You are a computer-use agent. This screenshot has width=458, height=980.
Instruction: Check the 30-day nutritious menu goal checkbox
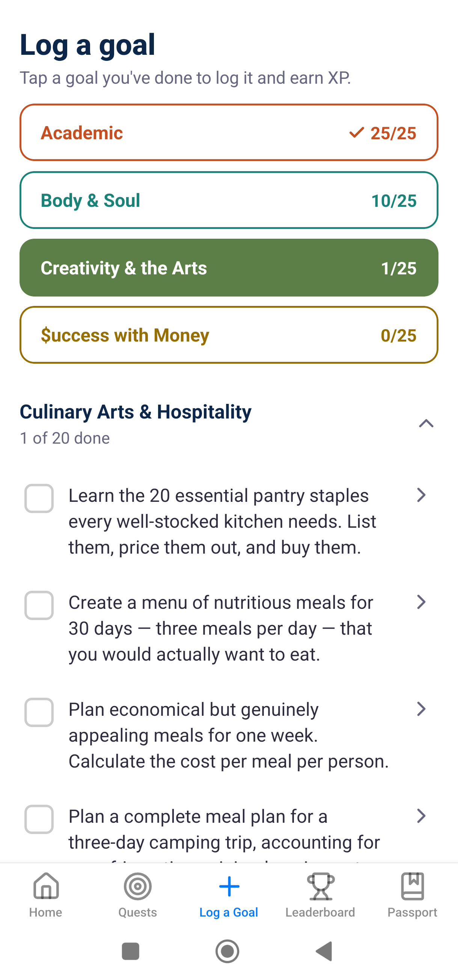coord(39,605)
